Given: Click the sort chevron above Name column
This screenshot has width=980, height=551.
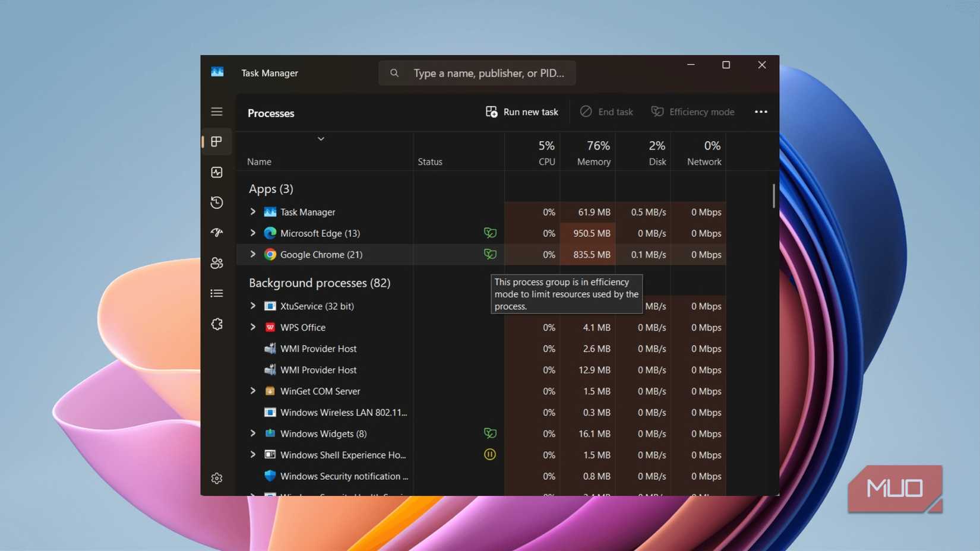Looking at the screenshot, I should click(321, 139).
